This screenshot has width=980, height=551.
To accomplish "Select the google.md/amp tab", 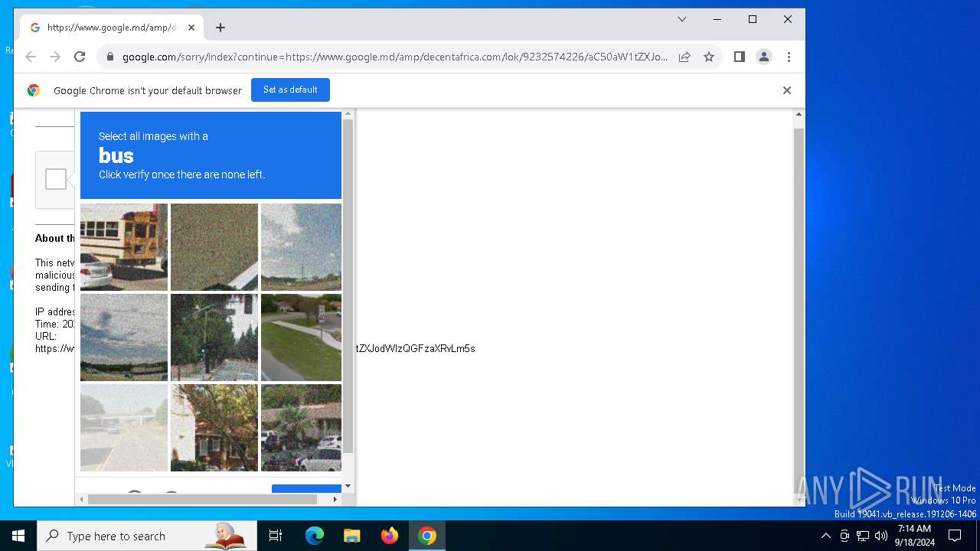I will pyautogui.click(x=112, y=28).
